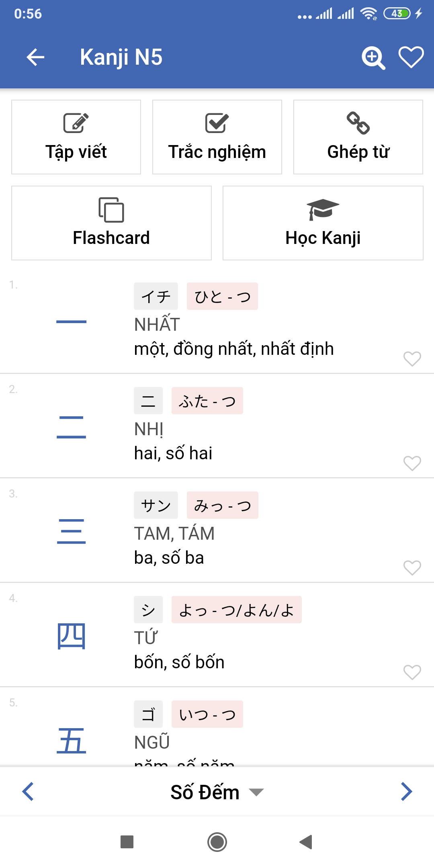Tap Android home navigation button

pos(217,842)
